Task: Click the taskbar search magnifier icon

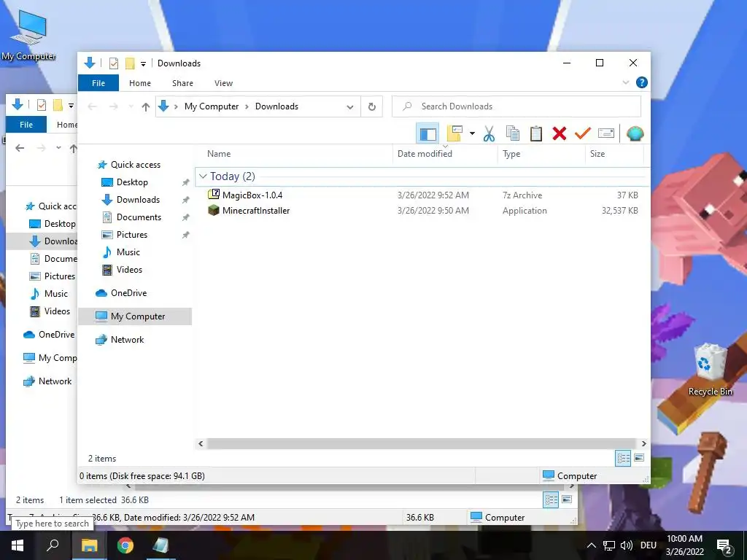Action: [x=53, y=545]
